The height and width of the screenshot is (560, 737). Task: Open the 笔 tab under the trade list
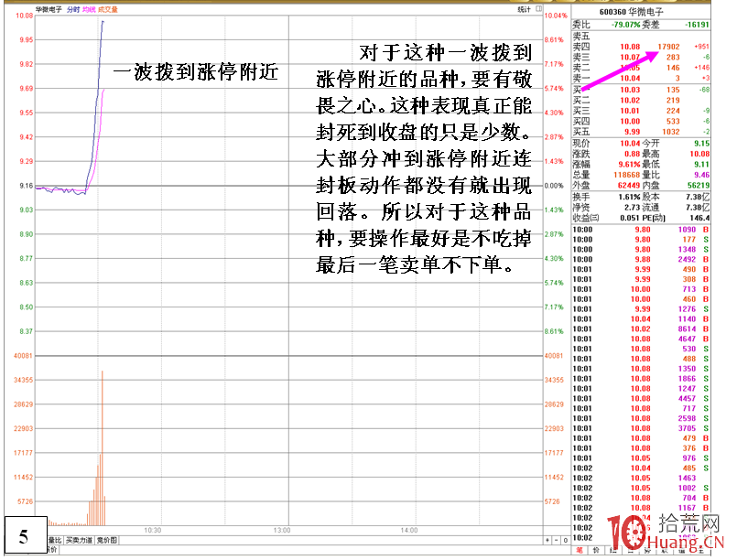579,550
